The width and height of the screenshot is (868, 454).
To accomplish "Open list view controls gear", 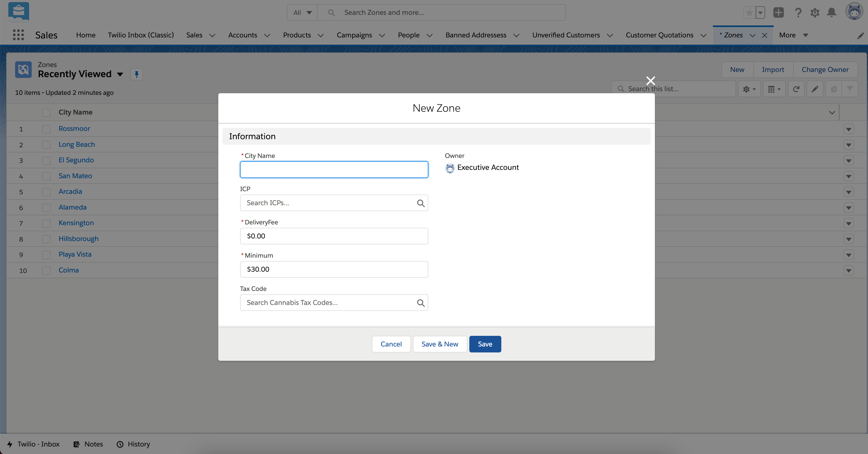I will [749, 89].
